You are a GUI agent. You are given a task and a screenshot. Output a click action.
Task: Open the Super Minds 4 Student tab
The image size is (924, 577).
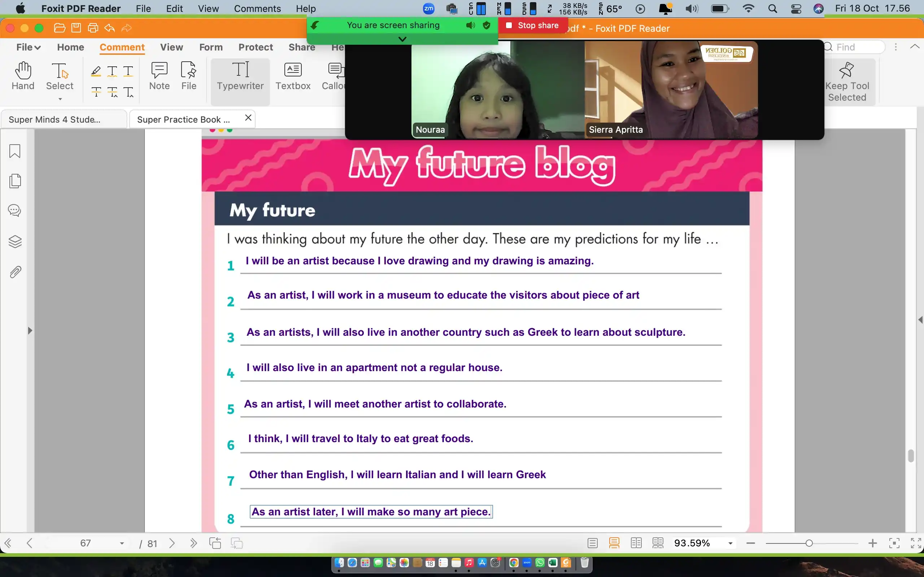coord(55,119)
